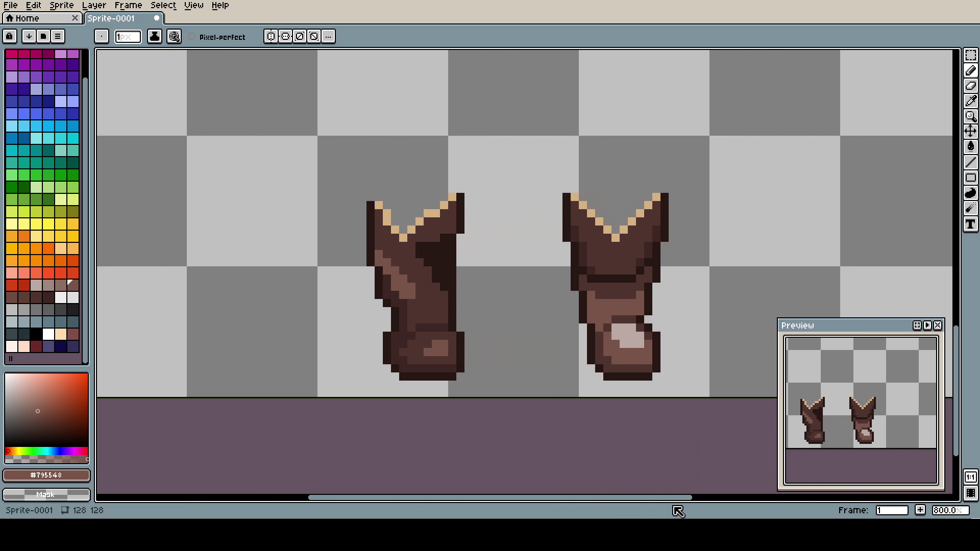Click the hue spectrum slider
The image size is (980, 551).
click(x=46, y=451)
